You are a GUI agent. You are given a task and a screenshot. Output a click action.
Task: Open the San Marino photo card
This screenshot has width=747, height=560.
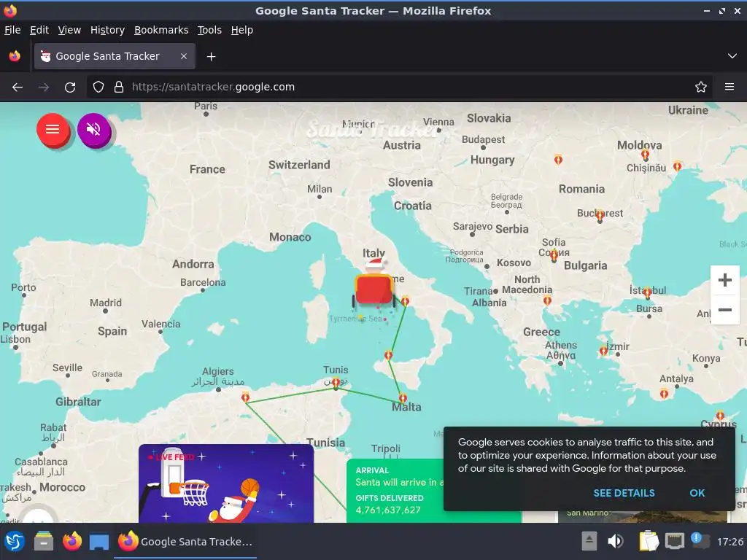(643, 517)
